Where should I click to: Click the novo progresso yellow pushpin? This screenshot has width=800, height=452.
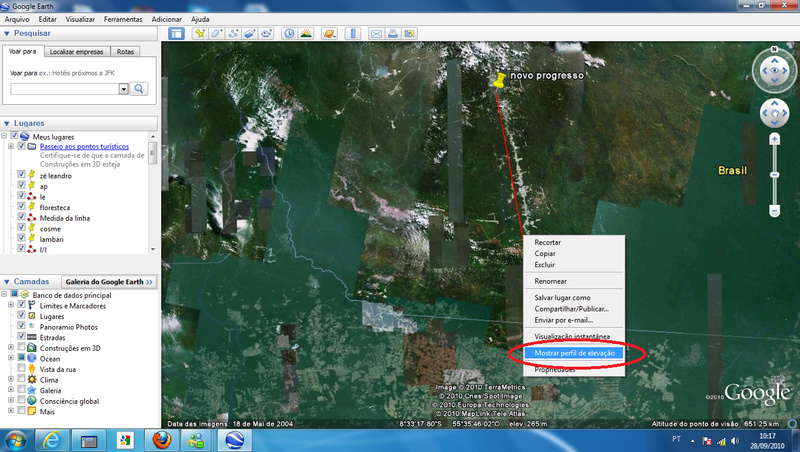pos(499,80)
